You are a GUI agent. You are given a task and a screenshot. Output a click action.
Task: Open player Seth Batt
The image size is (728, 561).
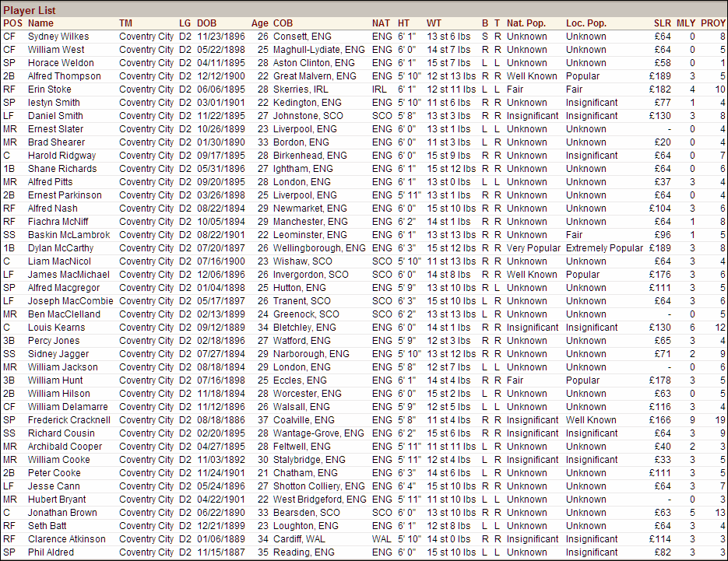click(x=47, y=526)
